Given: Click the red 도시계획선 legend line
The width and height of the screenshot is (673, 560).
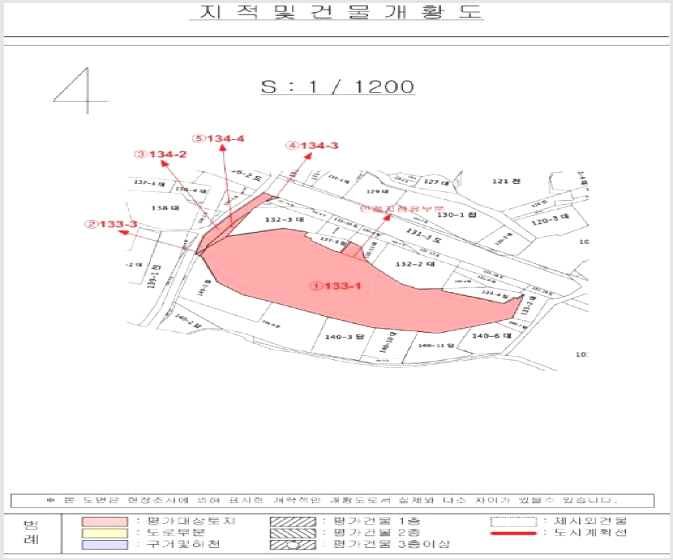Looking at the screenshot, I should point(514,533).
